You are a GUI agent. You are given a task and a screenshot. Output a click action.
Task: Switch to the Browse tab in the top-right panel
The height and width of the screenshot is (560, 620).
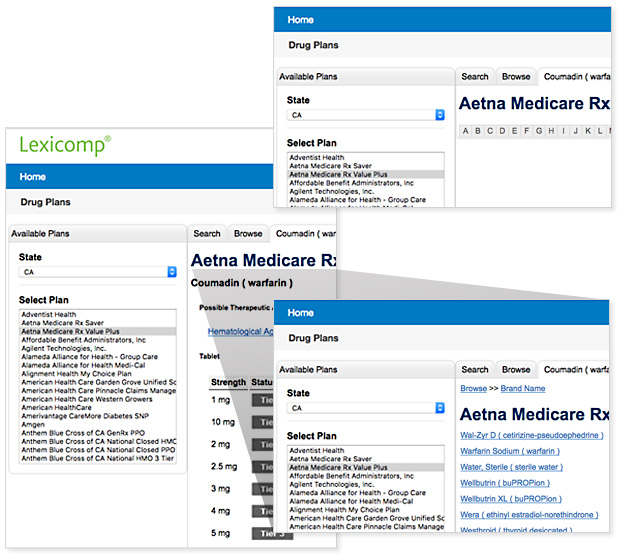(x=516, y=76)
